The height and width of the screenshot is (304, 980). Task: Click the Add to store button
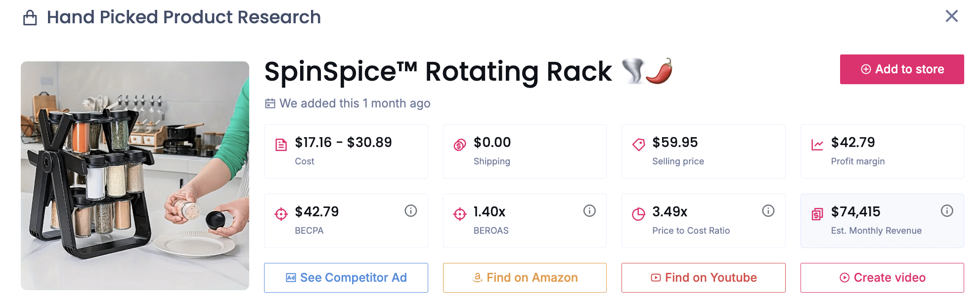901,69
